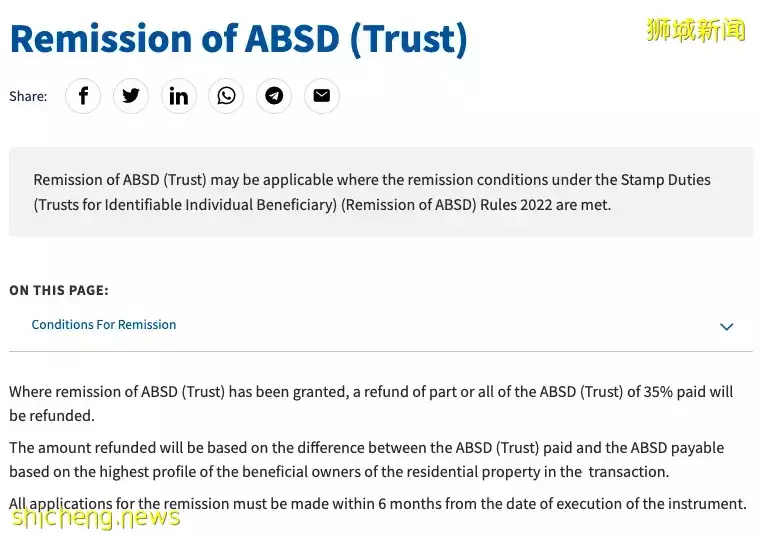The image size is (760, 535).
Task: Share the page by email
Action: coord(322,96)
